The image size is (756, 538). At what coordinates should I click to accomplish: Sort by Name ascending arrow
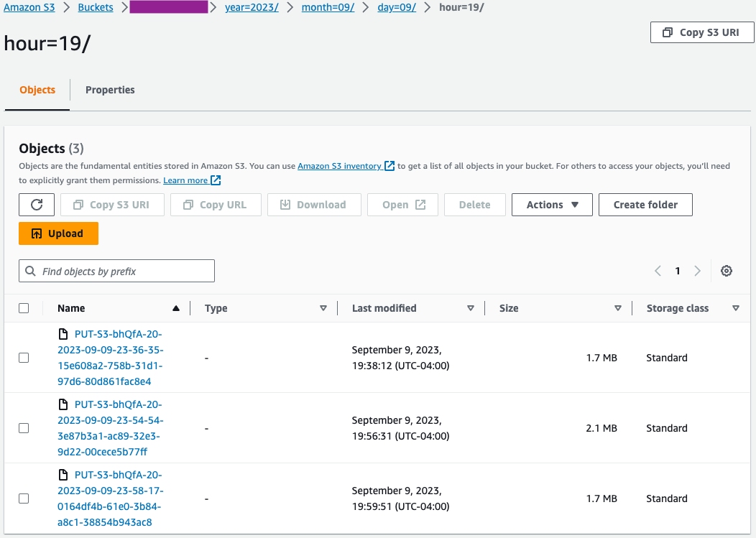coord(176,309)
